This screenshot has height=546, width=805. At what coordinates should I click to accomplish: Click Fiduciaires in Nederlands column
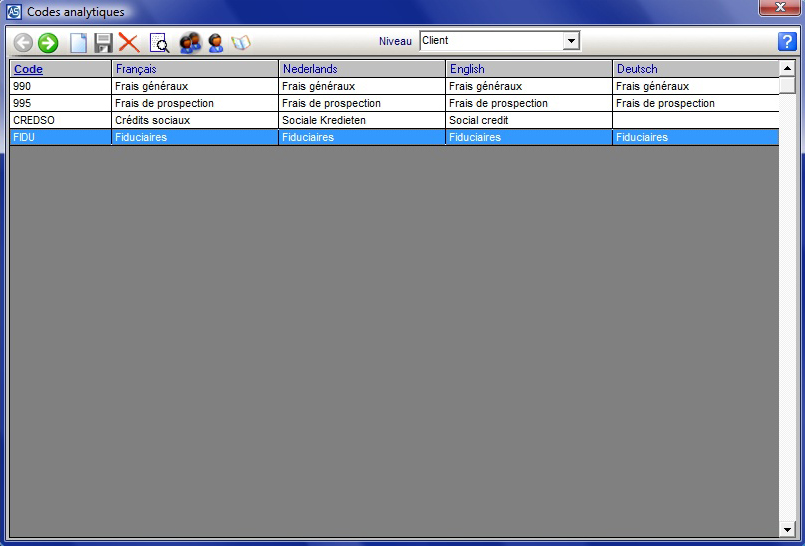(x=362, y=137)
